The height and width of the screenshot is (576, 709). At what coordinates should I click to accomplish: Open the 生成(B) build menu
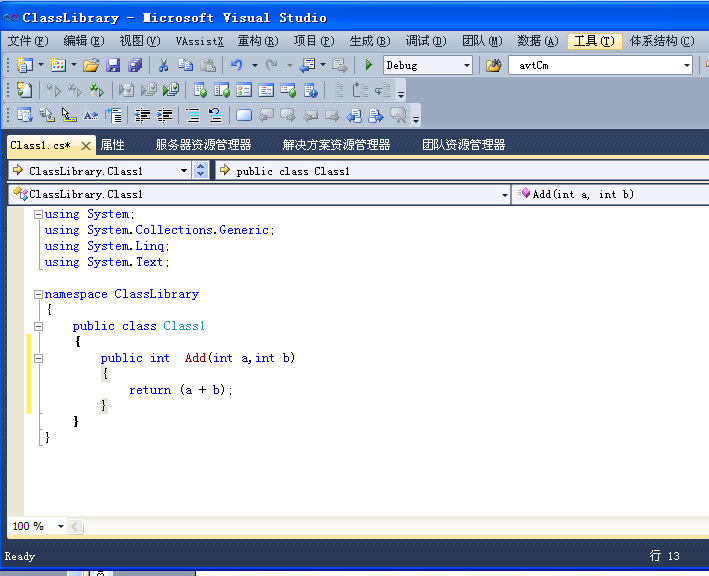pyautogui.click(x=370, y=41)
